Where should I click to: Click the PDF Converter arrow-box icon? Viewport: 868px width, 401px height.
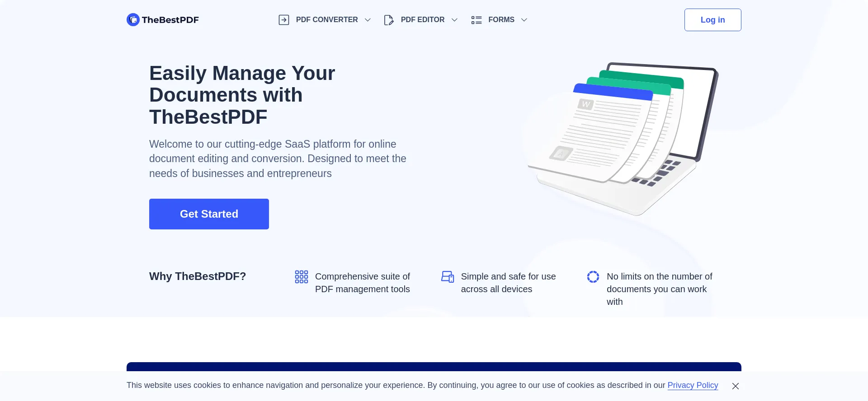(x=284, y=20)
